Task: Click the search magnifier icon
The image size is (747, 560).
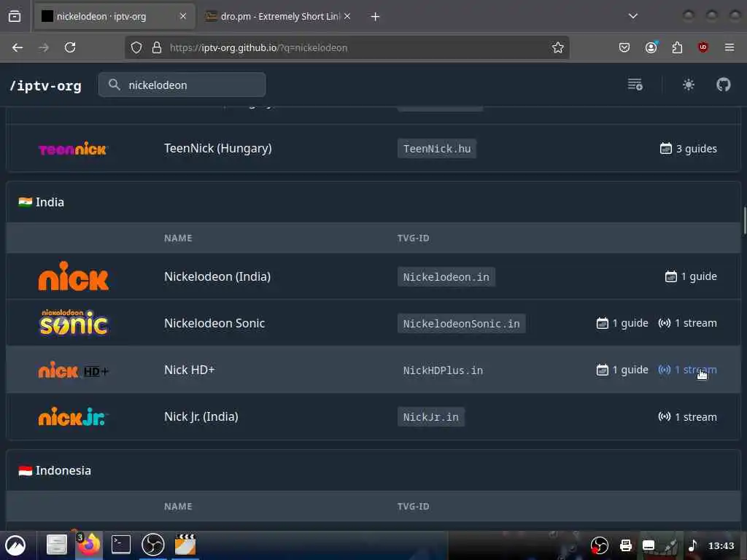Action: pyautogui.click(x=114, y=85)
